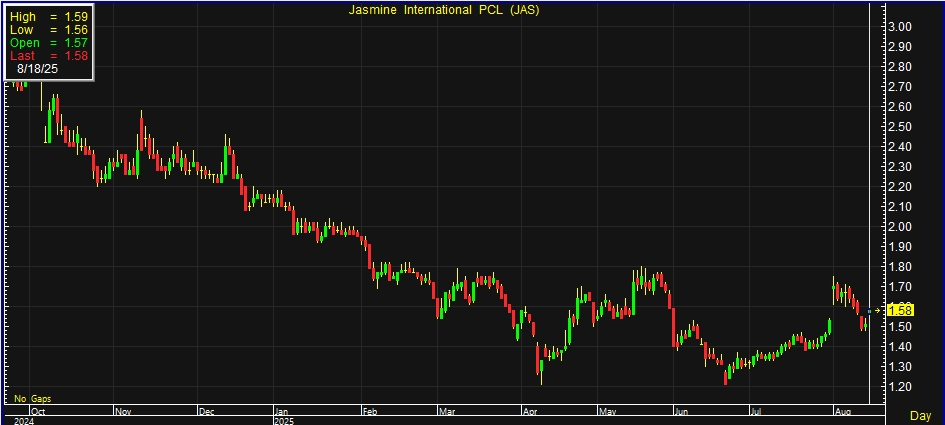Image resolution: width=945 pixels, height=425 pixels.
Task: Click the 2.60 price axis label
Action: tap(899, 107)
